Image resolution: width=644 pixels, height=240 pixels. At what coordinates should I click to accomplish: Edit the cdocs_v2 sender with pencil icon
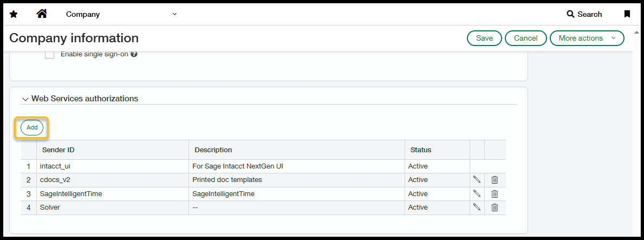click(477, 180)
